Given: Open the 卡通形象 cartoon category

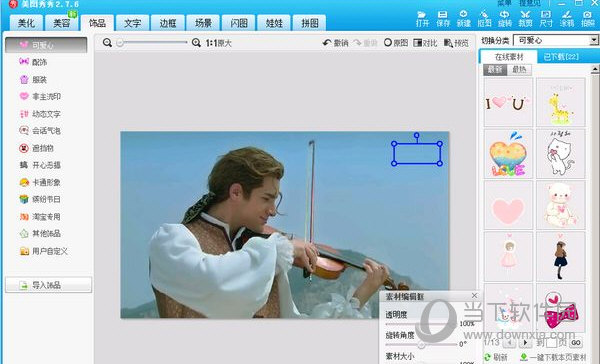Looking at the screenshot, I should 40,183.
